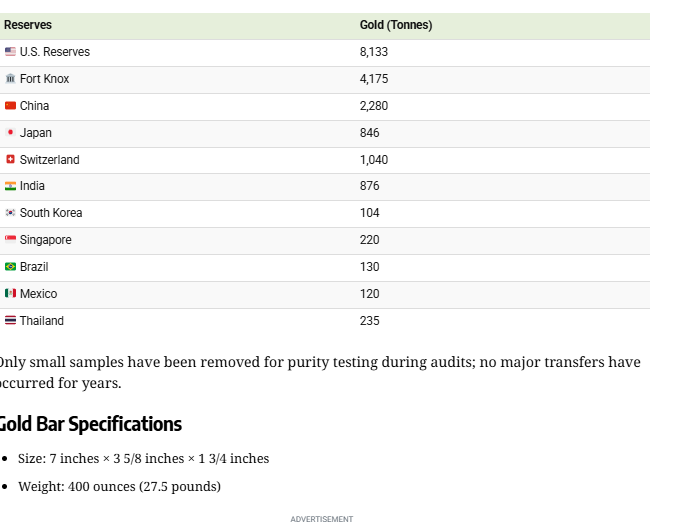
Task: Click the Reserves column header
Action: pyautogui.click(x=28, y=25)
